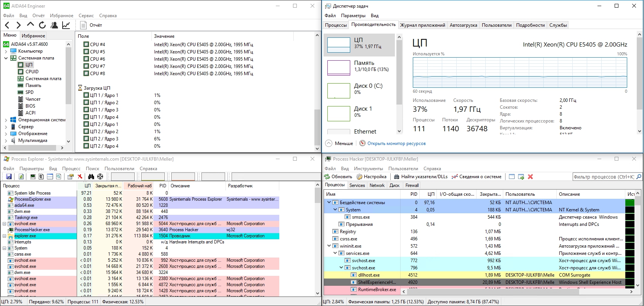This screenshot has height=306, width=644.
Task: Sort by PID column in Process Hacker
Action: point(410,194)
